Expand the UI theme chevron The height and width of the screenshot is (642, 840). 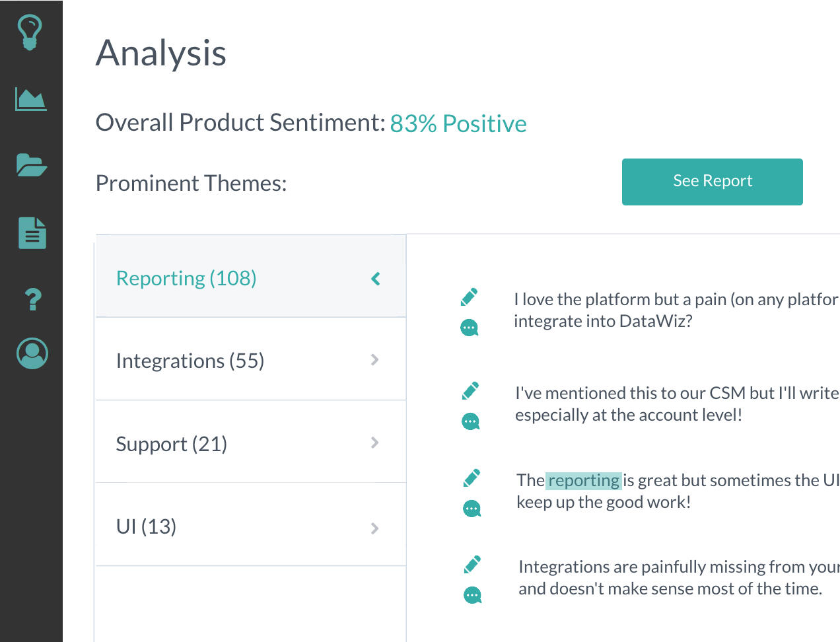[374, 528]
